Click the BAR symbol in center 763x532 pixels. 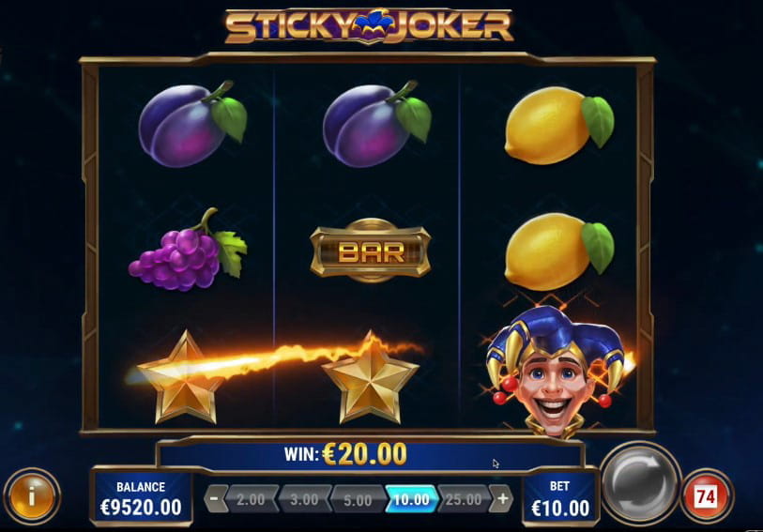click(x=371, y=251)
